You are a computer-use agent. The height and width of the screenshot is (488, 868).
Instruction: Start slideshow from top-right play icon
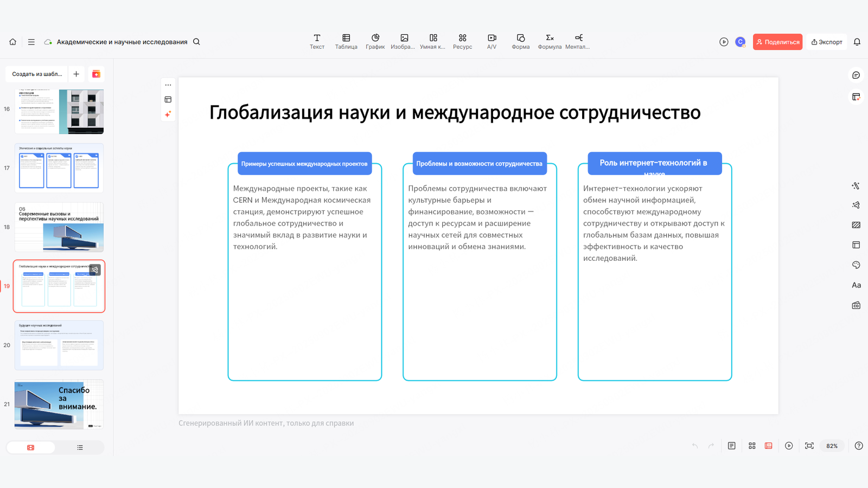(x=724, y=42)
